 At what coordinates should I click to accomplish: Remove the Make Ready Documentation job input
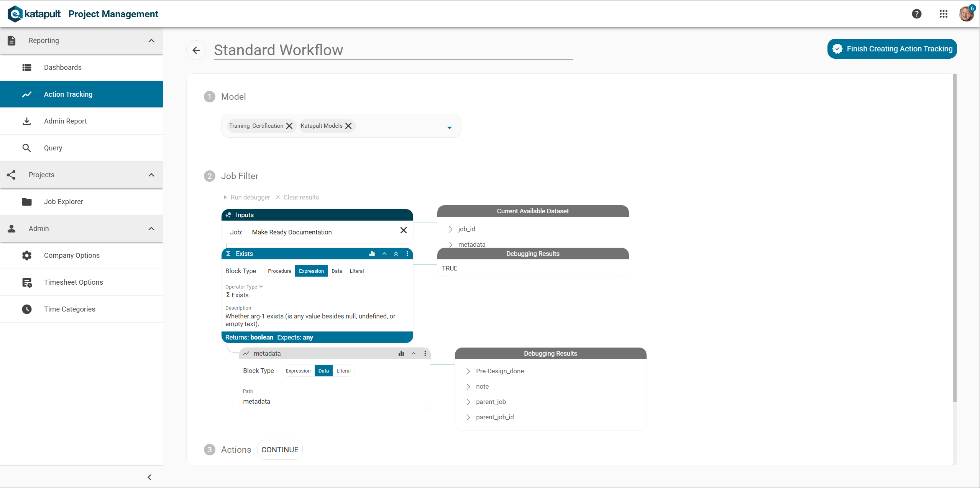coord(403,230)
